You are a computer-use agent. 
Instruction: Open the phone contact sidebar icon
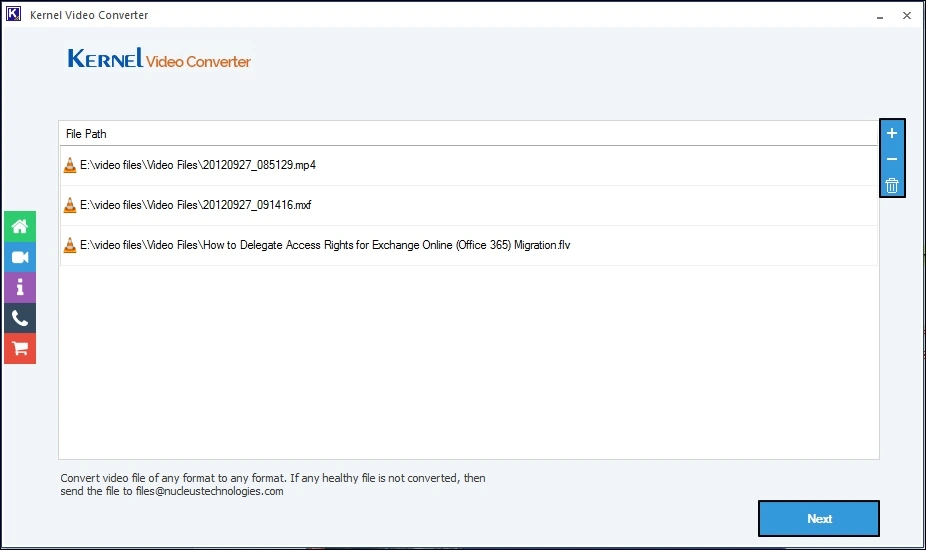[x=20, y=318]
